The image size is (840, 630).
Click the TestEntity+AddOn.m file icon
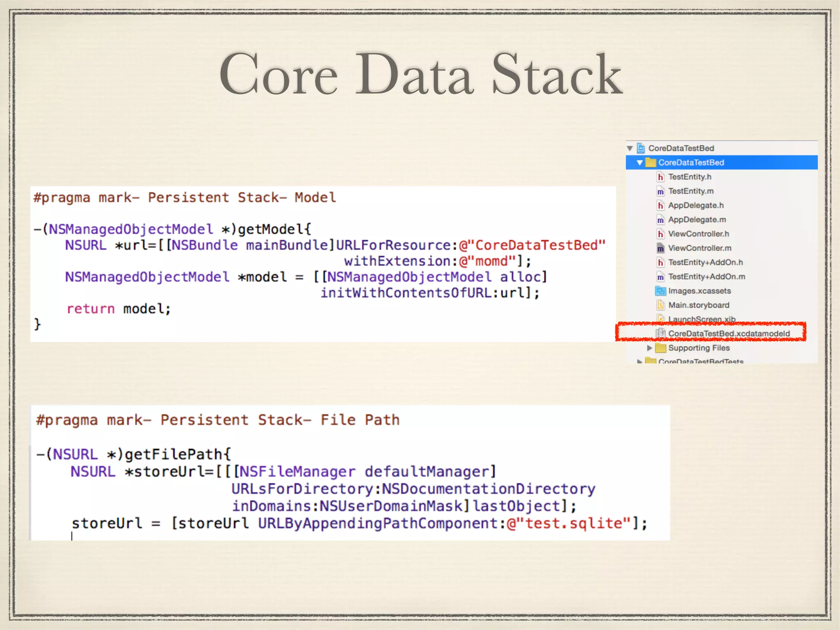tap(660, 277)
